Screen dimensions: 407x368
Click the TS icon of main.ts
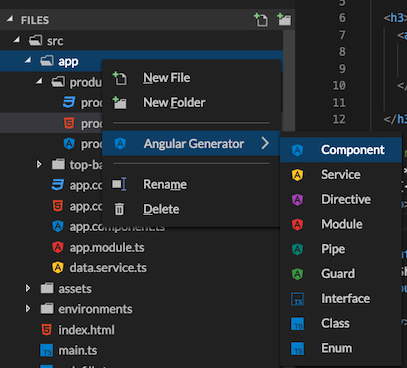tap(47, 351)
